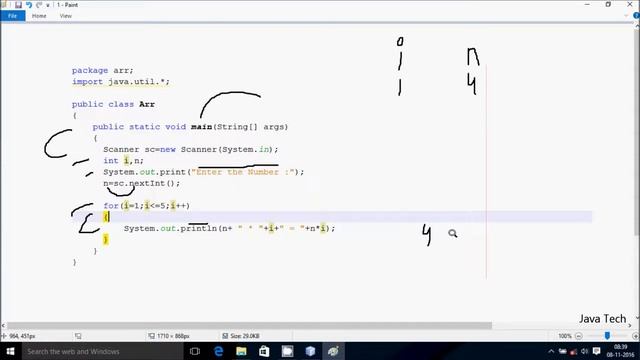Click the Undo arrow in title bar
The image size is (640, 360).
coord(29,5)
